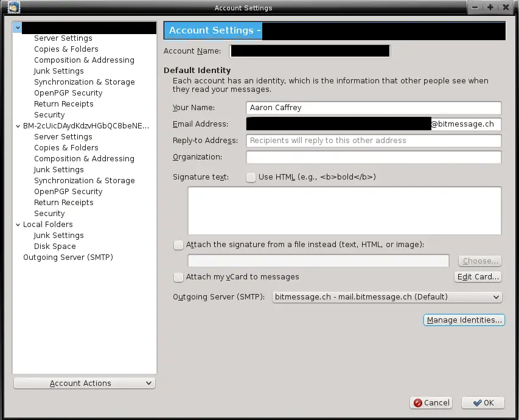
Task: Open Synchronization & Storage under the first account
Action: pos(85,82)
